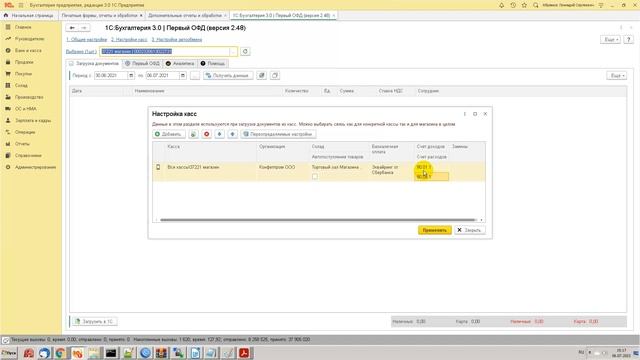The width and height of the screenshot is (640, 360).
Task: Click the yellow Применить button
Action: coord(435,230)
